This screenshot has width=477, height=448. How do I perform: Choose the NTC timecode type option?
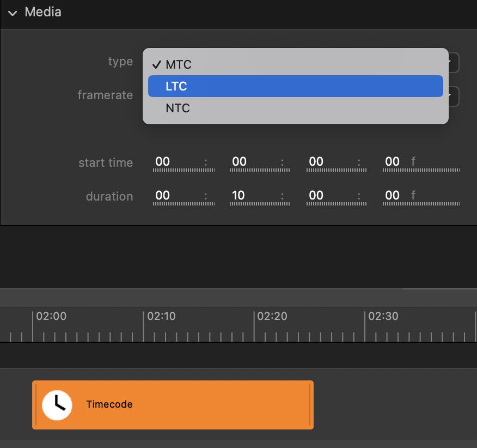(295, 108)
